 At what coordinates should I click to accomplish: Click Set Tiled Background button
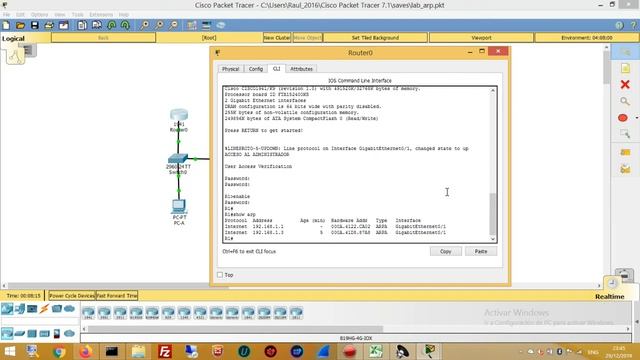pyautogui.click(x=375, y=38)
